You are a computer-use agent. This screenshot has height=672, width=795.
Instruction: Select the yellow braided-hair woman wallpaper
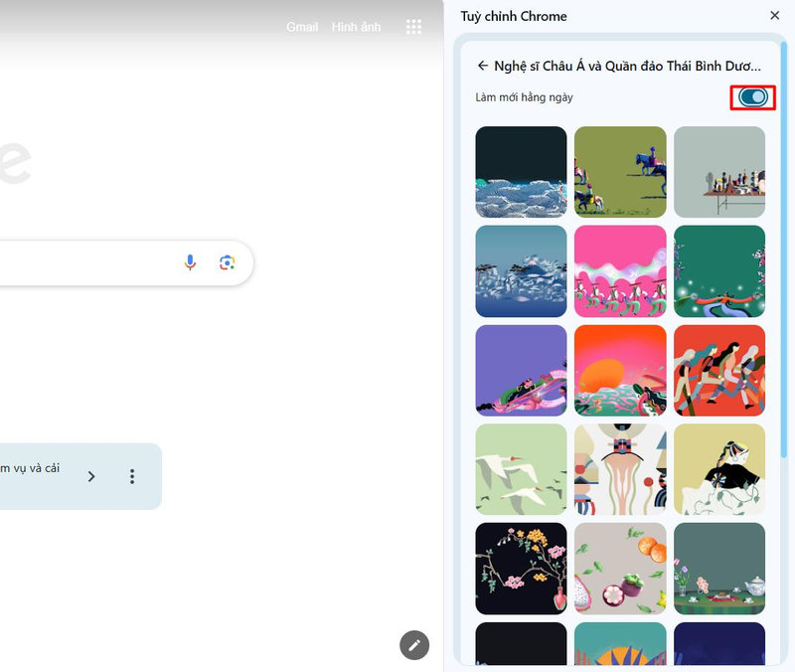click(718, 469)
